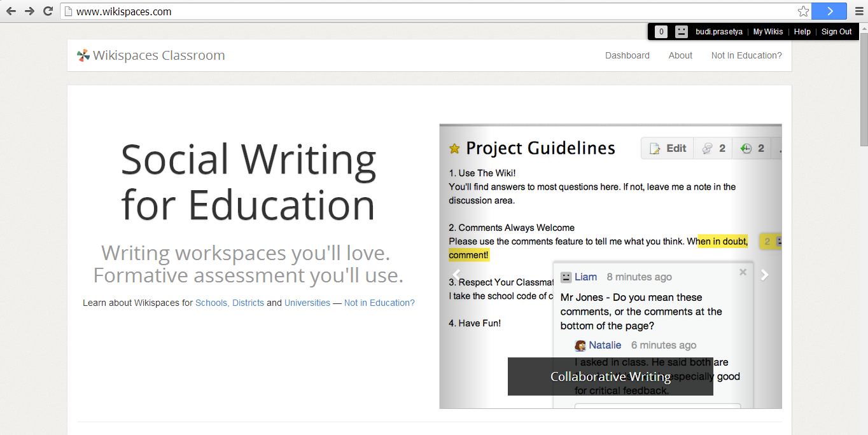This screenshot has width=868, height=435.
Task: Click '6 minutes ago' timestamp
Action: (x=664, y=345)
